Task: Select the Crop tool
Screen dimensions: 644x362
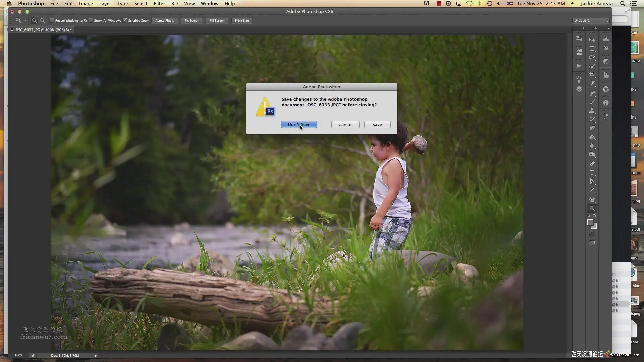Action: (592, 75)
